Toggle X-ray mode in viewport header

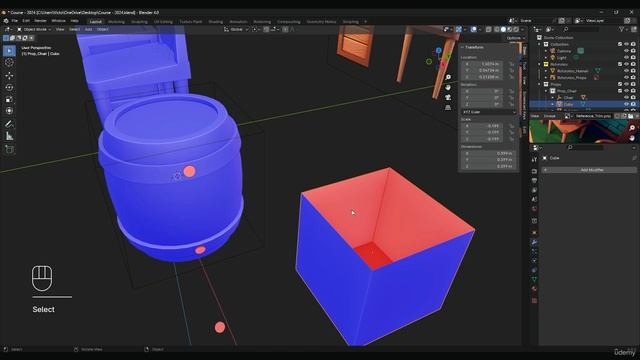tap(489, 29)
